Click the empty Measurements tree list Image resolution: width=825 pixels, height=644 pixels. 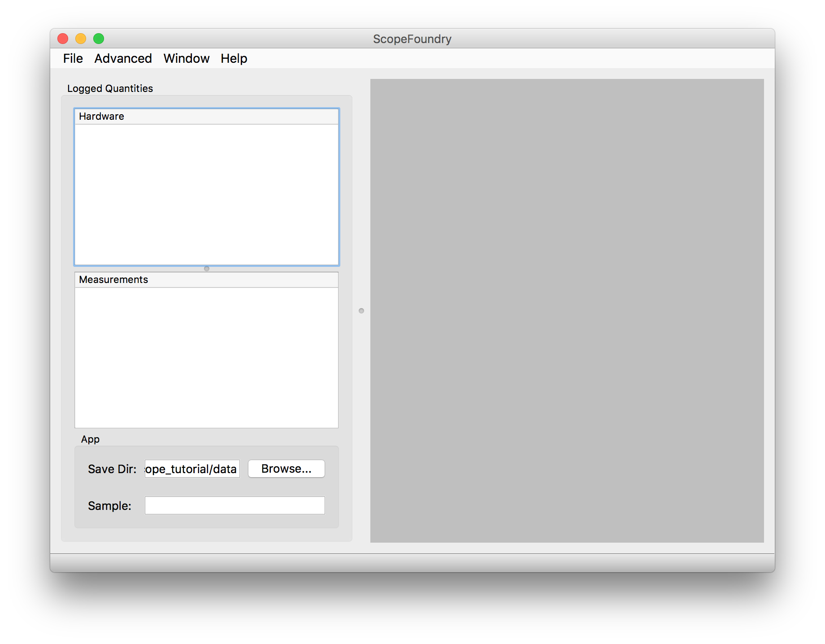coord(206,357)
